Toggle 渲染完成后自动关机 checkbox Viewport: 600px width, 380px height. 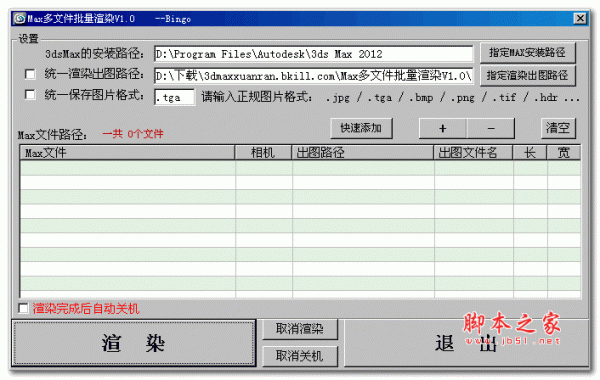pyautogui.click(x=23, y=308)
